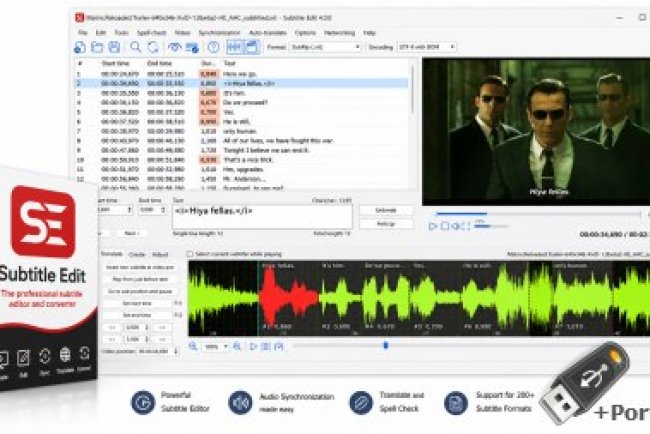Viewport: 650px width, 434px height.
Task: Click the Auto br button
Action: point(386,224)
